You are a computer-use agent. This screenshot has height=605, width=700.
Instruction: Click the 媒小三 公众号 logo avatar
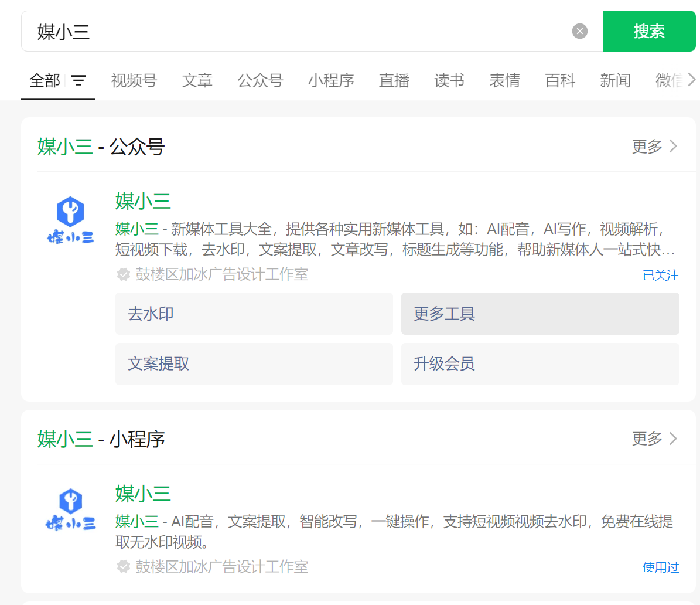click(70, 220)
